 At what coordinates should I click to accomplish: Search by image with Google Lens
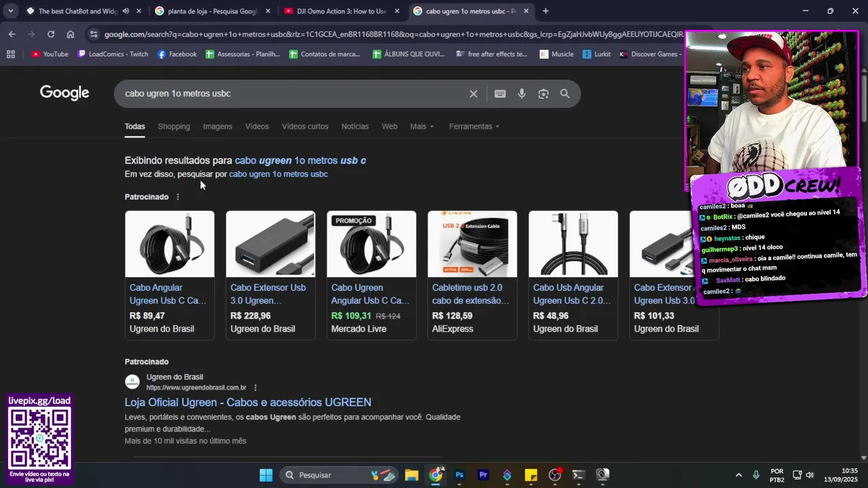[543, 94]
